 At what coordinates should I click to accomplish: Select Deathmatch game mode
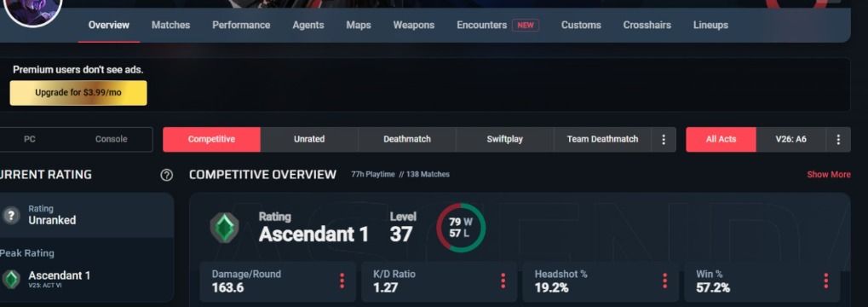407,139
